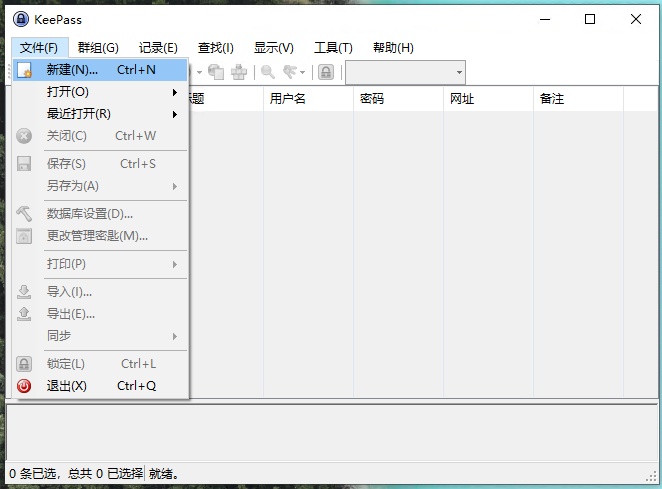Viewport: 662px width, 489px height.
Task: Click the padlock icon beside 锁定(L)
Action: 25,364
